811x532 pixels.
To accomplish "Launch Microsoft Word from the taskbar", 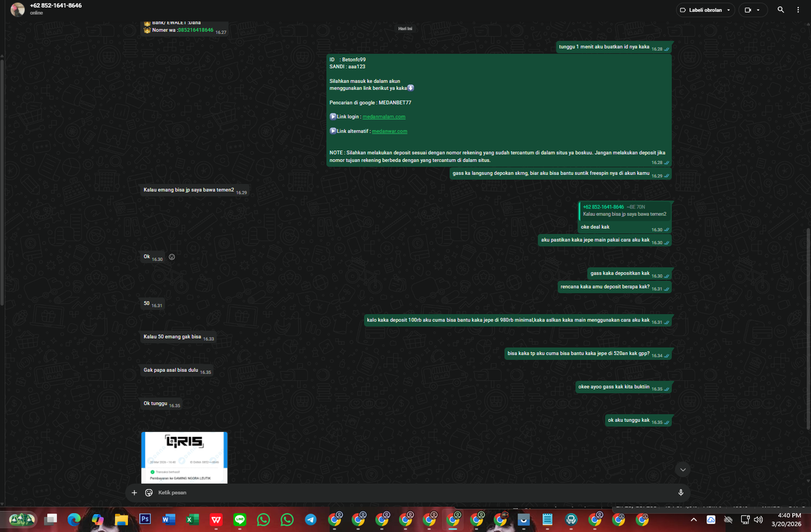I will 169,520.
